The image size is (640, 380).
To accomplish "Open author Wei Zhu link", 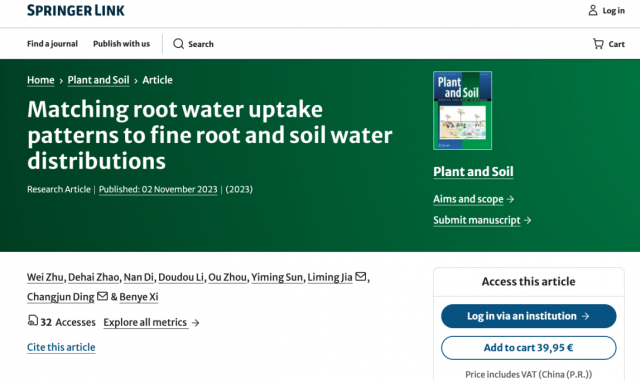I will (45, 277).
